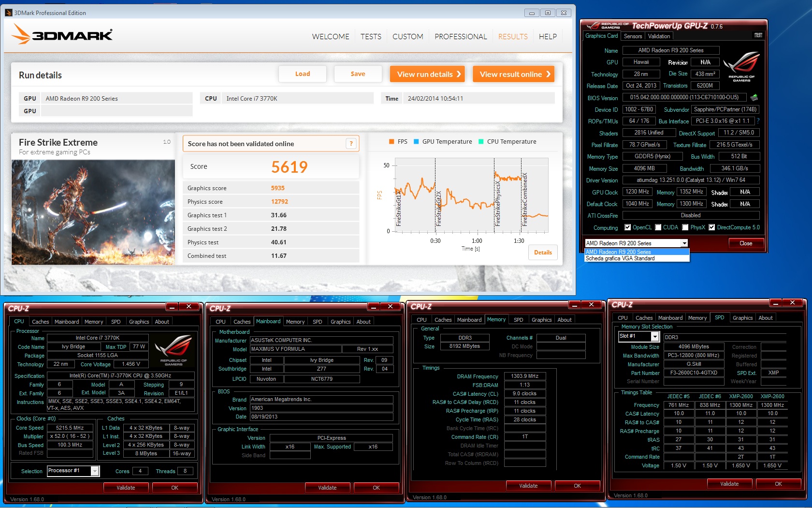Click the Graphics score value 5935
The width and height of the screenshot is (812, 508).
tap(278, 188)
